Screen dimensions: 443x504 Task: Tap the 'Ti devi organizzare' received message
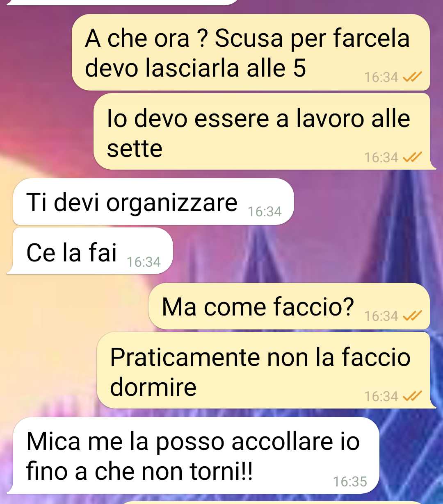coord(153,202)
